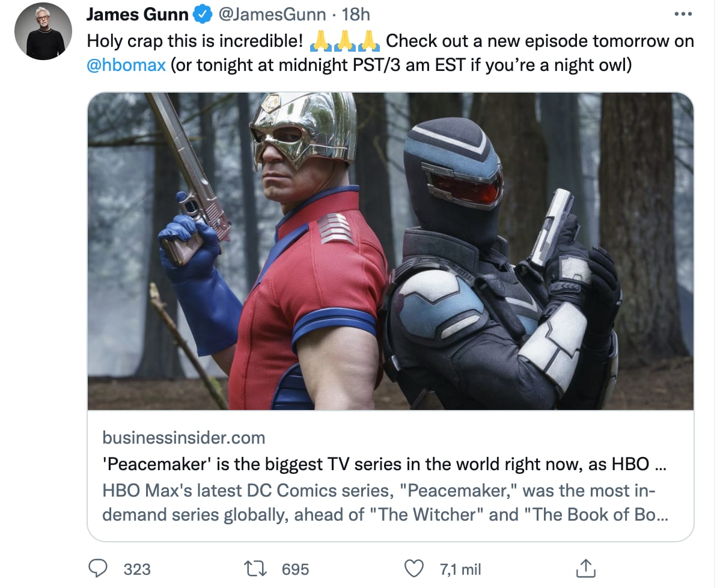Open the James Gunn display name
This screenshot has width=726, height=588.
(138, 13)
